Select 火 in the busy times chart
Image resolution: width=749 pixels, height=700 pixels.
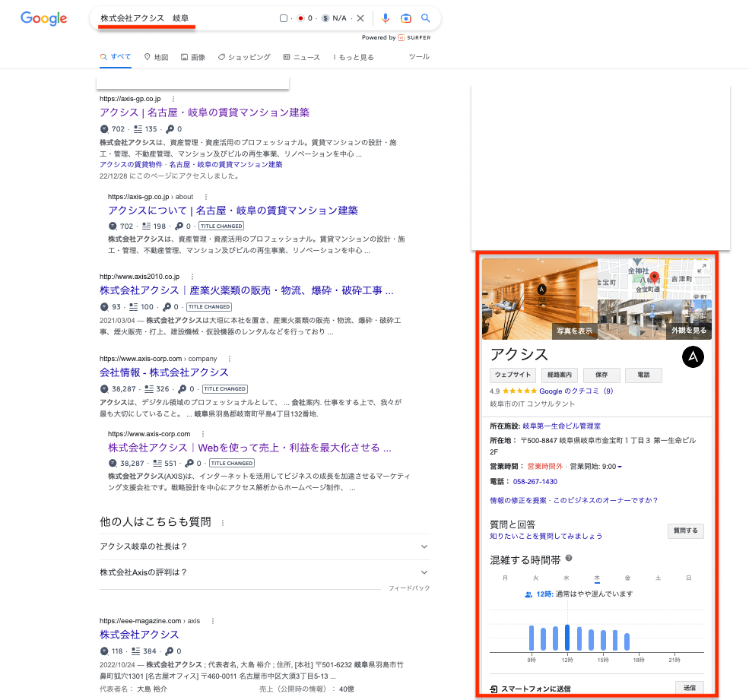[x=535, y=578]
